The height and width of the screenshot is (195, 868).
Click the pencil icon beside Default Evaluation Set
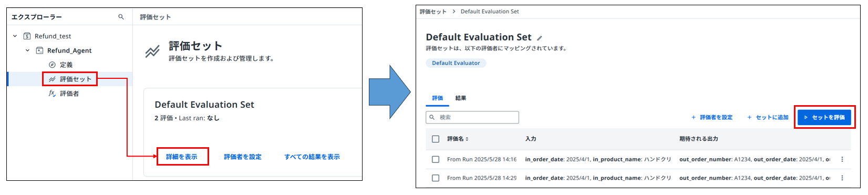tap(540, 38)
